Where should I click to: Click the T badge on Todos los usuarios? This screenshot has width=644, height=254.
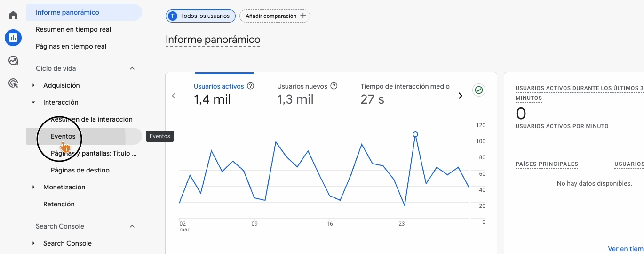pos(173,16)
